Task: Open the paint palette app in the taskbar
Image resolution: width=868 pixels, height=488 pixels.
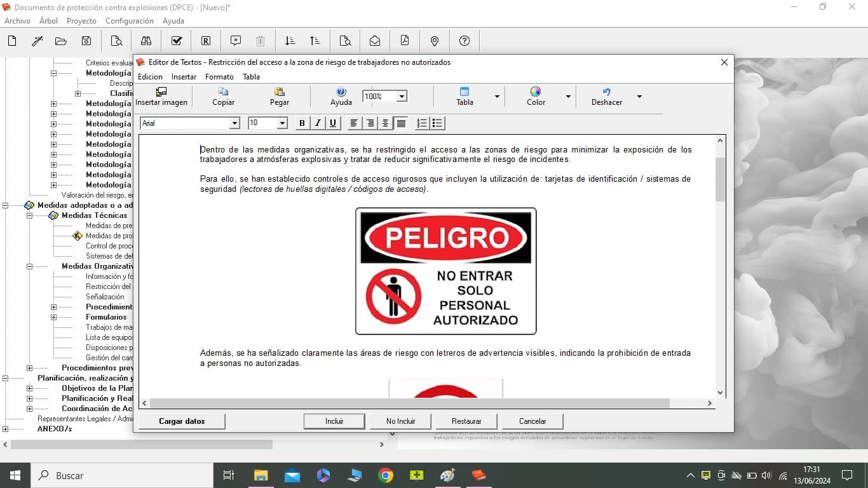Action: (x=448, y=475)
